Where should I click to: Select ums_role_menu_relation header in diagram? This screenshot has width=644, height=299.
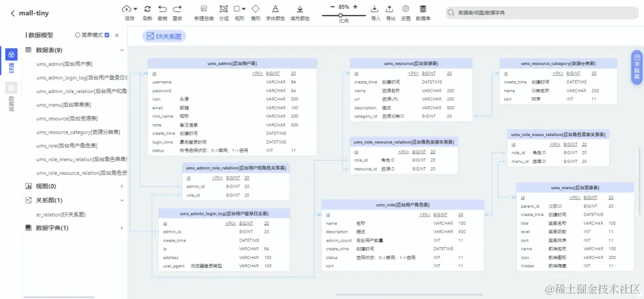(x=559, y=134)
